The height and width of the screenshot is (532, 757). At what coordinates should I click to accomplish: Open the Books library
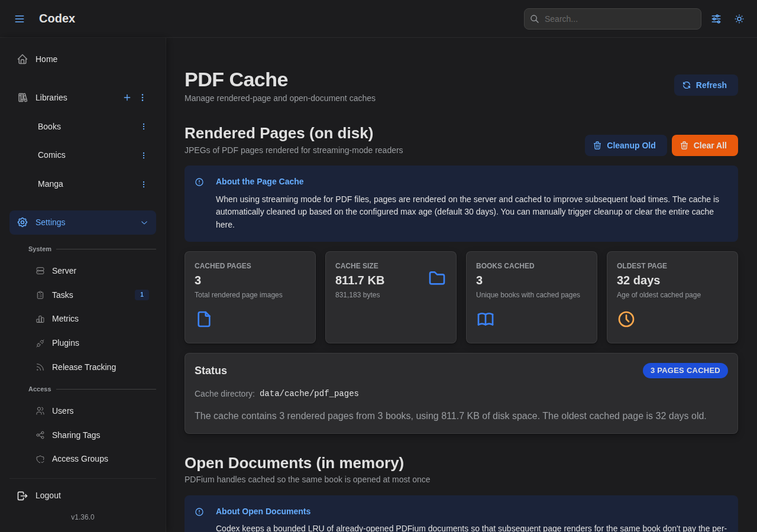49,126
